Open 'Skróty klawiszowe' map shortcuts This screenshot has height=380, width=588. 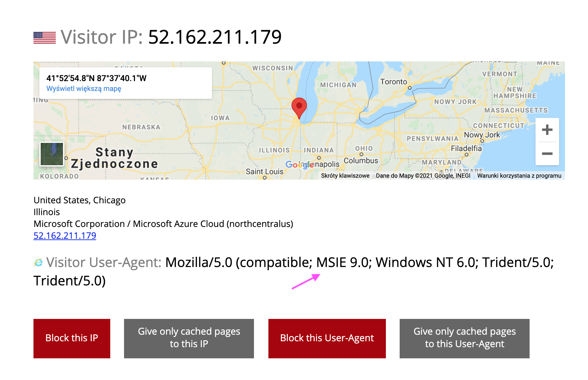click(345, 176)
